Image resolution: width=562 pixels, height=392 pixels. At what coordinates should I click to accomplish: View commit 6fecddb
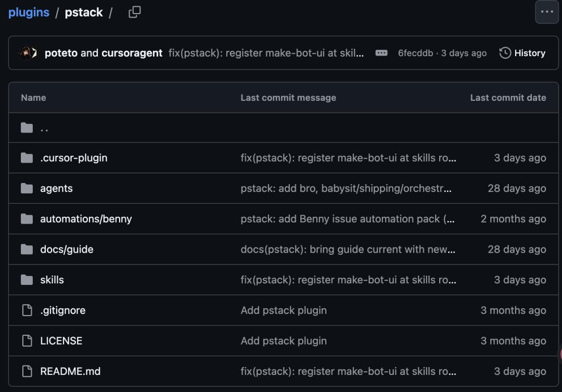coord(415,53)
